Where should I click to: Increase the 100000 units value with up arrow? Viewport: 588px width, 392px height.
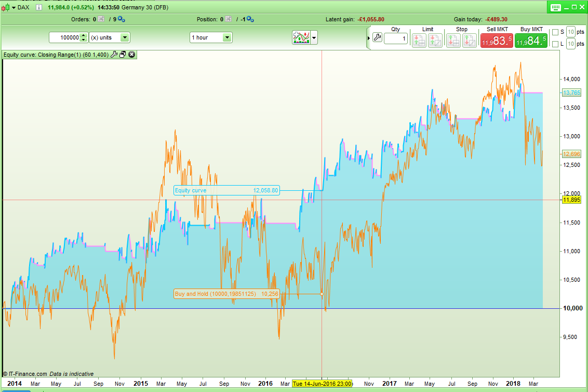pyautogui.click(x=84, y=35)
